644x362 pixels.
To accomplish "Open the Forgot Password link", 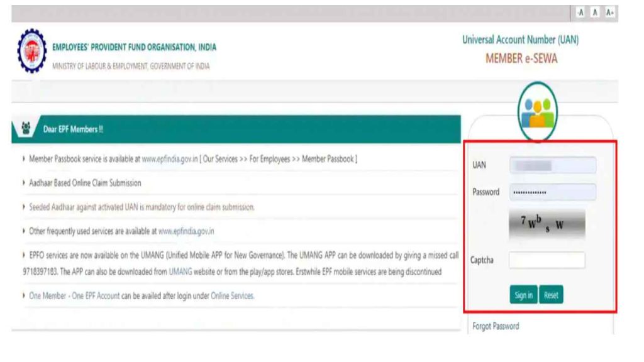I will point(496,326).
